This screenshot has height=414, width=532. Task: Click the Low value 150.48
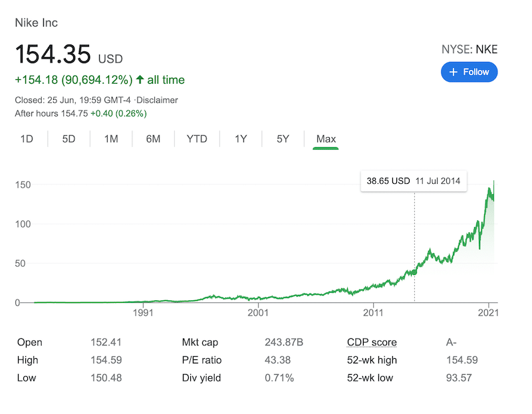coord(106,377)
